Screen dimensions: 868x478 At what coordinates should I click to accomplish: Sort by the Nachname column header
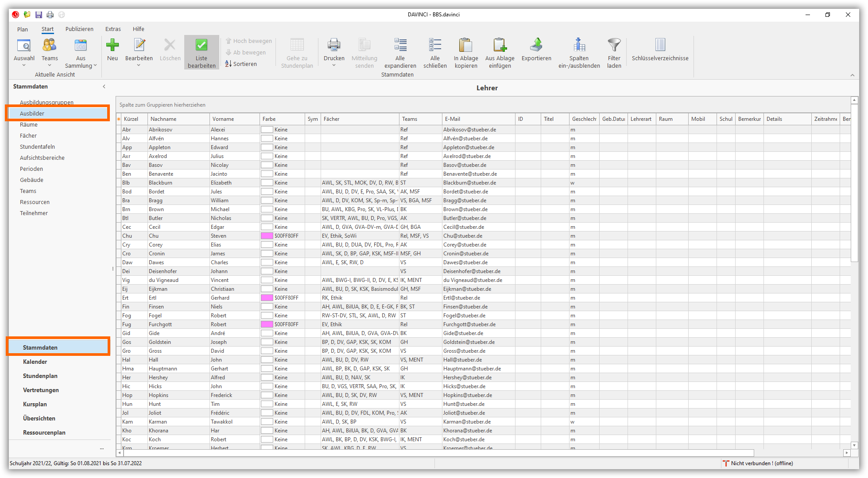click(163, 119)
